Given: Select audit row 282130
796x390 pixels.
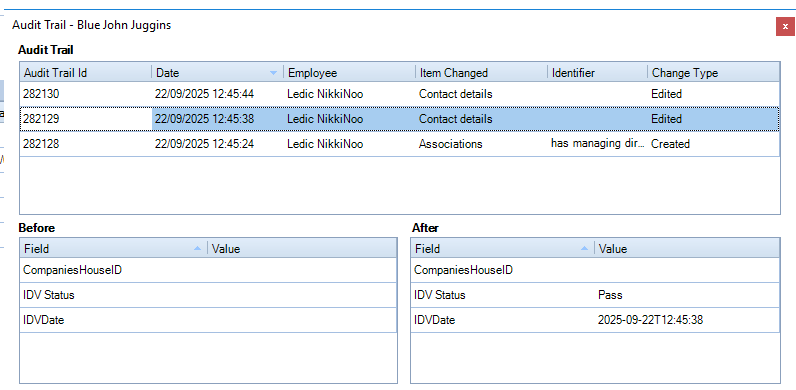Looking at the screenshot, I should [x=400, y=94].
